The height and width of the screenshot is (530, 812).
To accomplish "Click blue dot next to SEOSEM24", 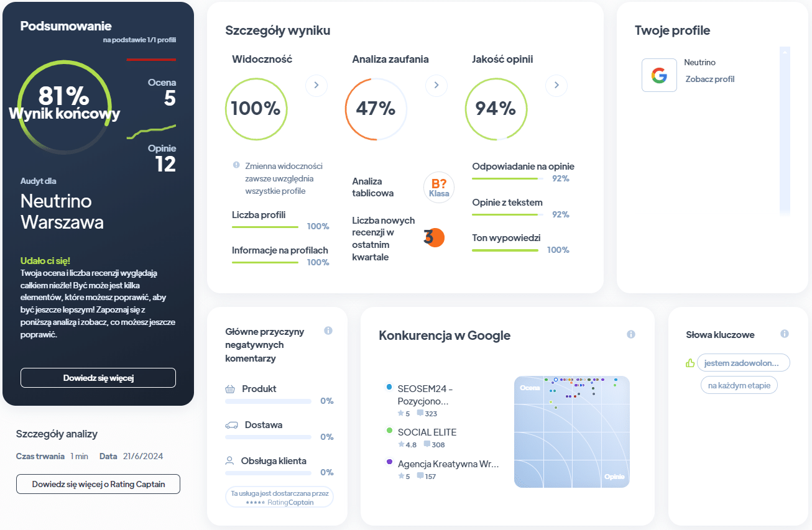I will click(389, 386).
